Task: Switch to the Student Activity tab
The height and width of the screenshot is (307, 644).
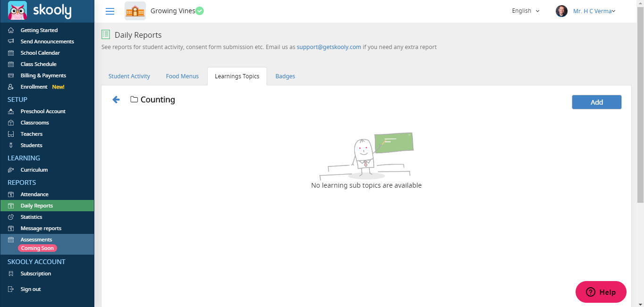Action: click(x=129, y=76)
